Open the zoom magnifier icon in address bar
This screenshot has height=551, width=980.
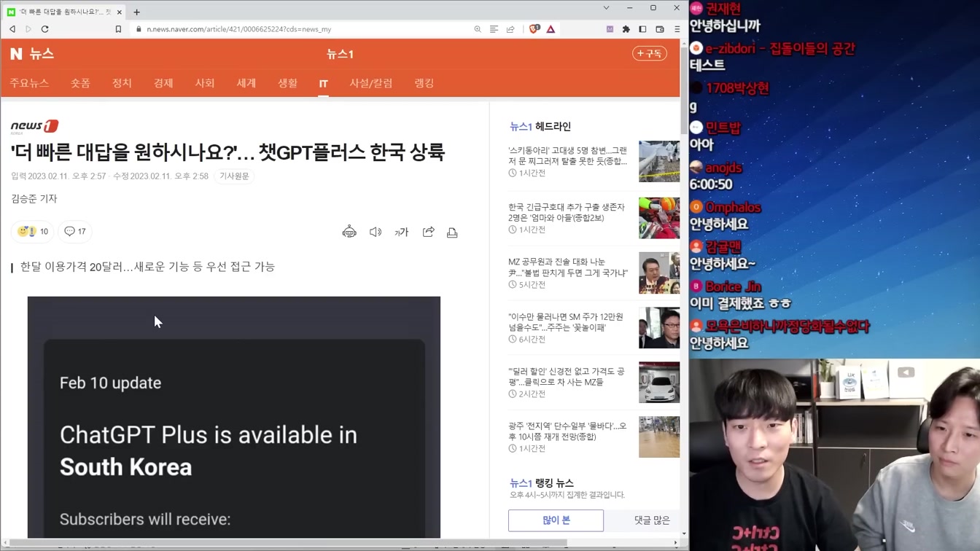click(x=478, y=29)
